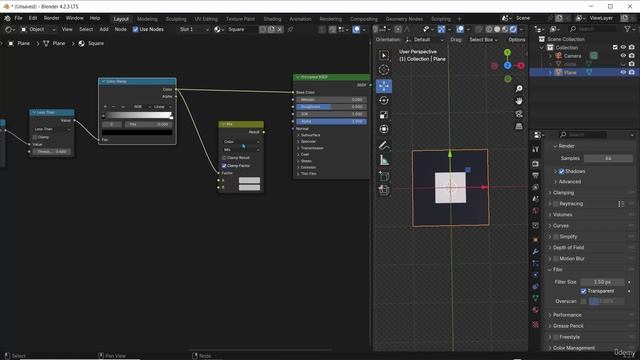Activate the 3D Cursor tool
The height and width of the screenshot is (360, 640).
click(384, 70)
